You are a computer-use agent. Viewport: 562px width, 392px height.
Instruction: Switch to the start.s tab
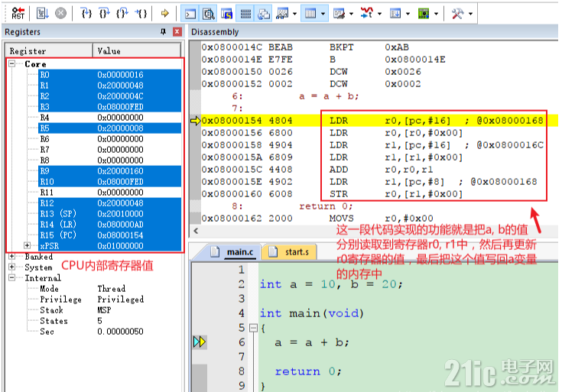point(290,252)
